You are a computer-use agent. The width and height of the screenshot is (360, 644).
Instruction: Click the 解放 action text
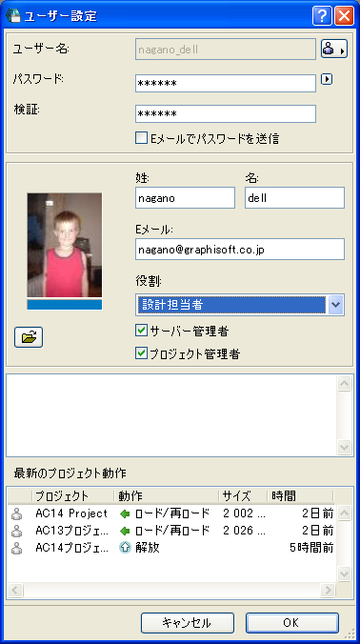(147, 548)
